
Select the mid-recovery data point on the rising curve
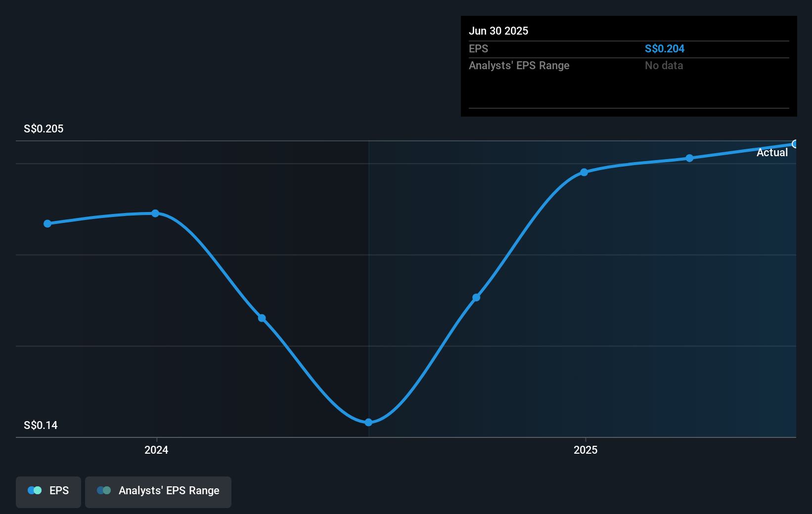[476, 297]
